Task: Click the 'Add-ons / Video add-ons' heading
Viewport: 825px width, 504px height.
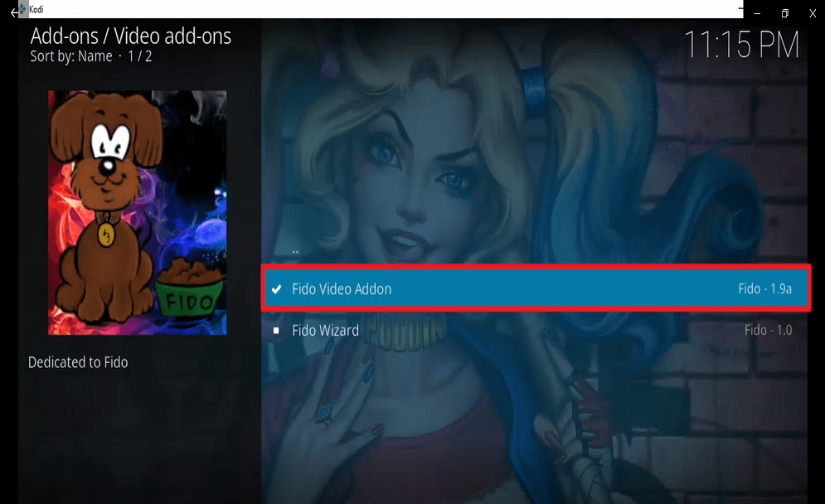Action: click(130, 36)
